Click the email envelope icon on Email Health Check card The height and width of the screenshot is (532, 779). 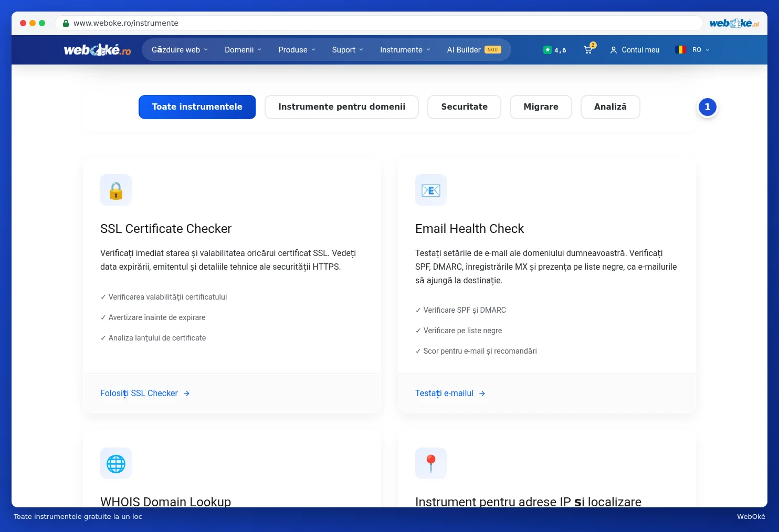(431, 190)
